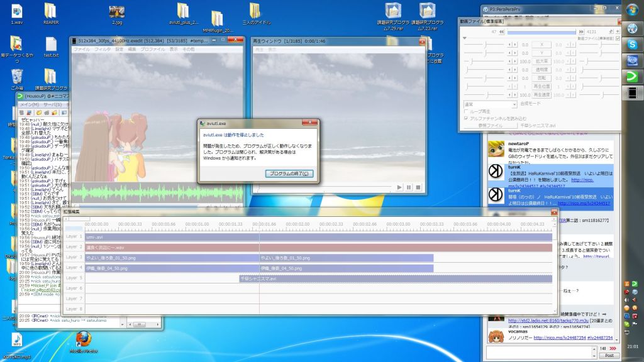
Task: Open プロファイル menu in AviUtl main window
Action: click(x=152, y=49)
